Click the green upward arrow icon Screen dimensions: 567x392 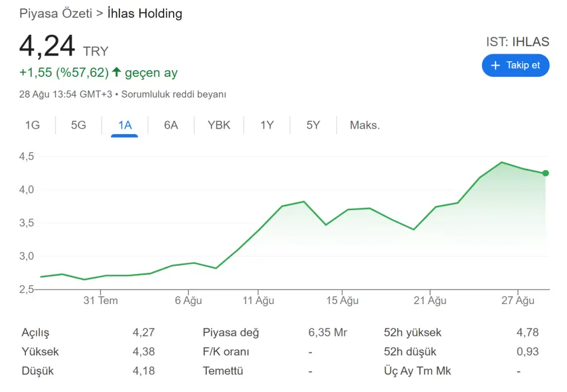pyautogui.click(x=116, y=72)
